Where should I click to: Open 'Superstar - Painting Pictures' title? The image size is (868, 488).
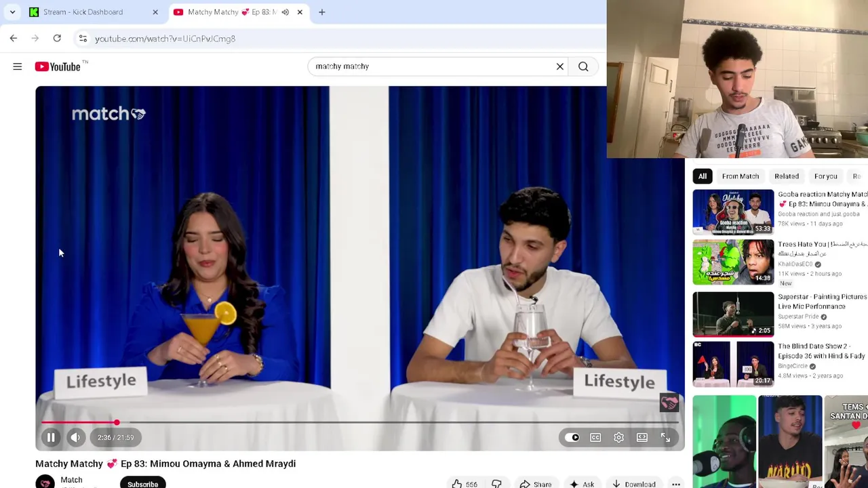822,302
